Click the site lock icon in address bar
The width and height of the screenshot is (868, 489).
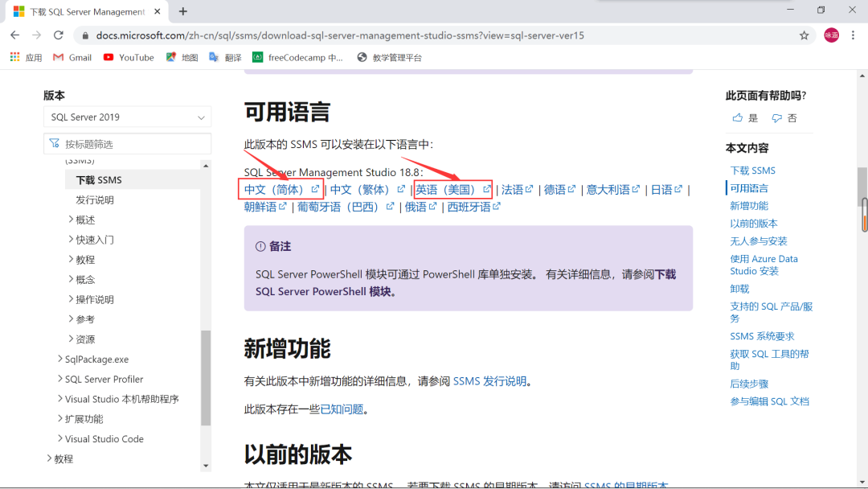84,35
